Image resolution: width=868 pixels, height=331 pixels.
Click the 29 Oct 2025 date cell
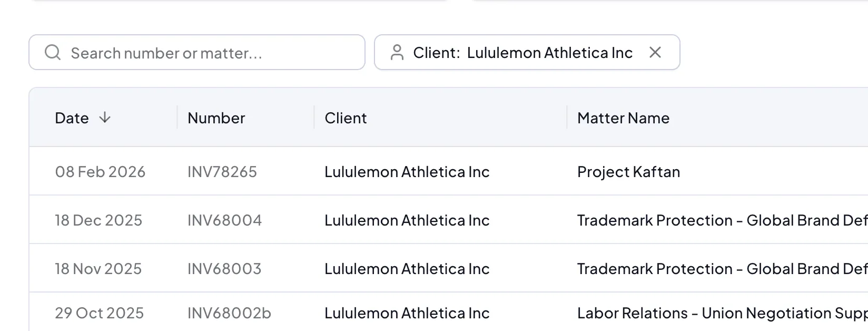(99, 313)
